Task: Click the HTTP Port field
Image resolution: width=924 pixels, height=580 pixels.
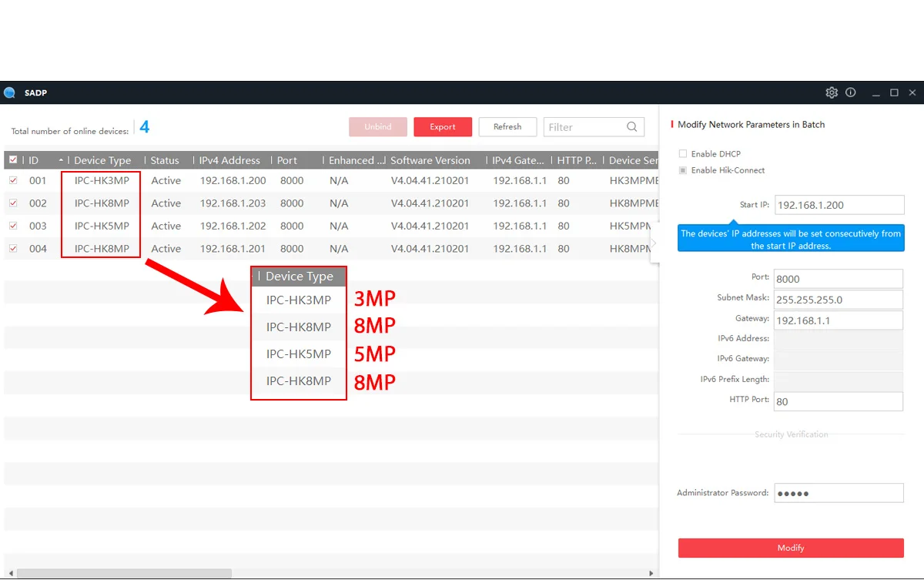Action: click(838, 401)
